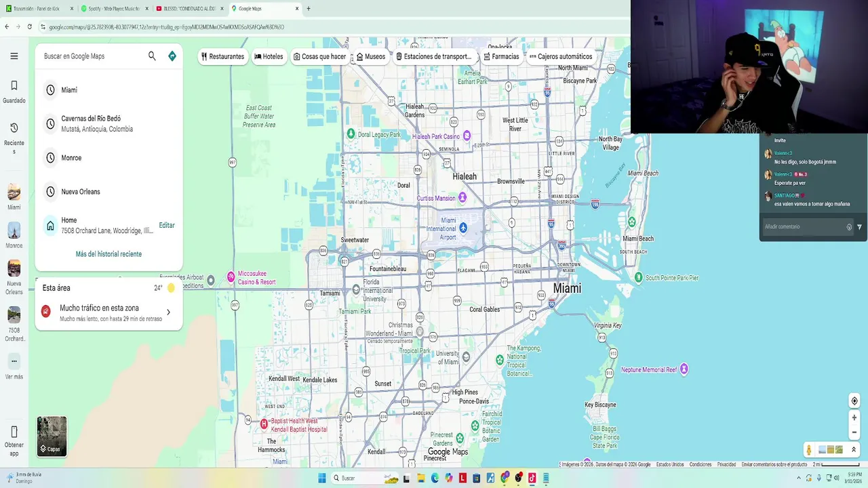This screenshot has width=868, height=488.
Task: Select the Cosas que hacer chip
Action: click(x=319, y=56)
